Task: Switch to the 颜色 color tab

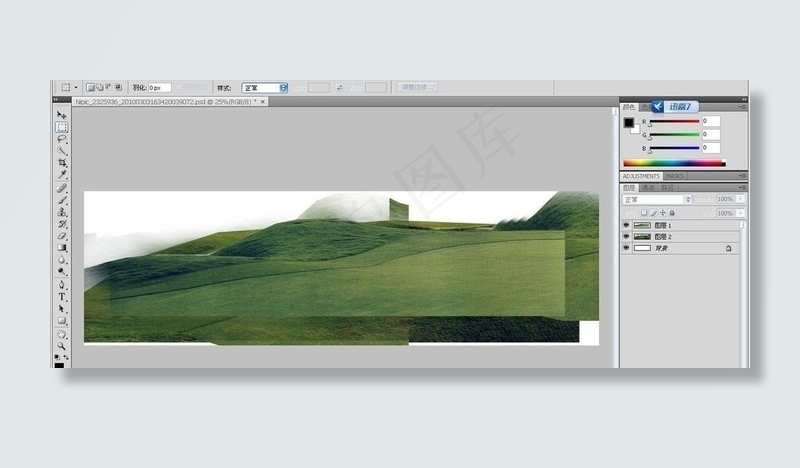Action: pos(629,107)
